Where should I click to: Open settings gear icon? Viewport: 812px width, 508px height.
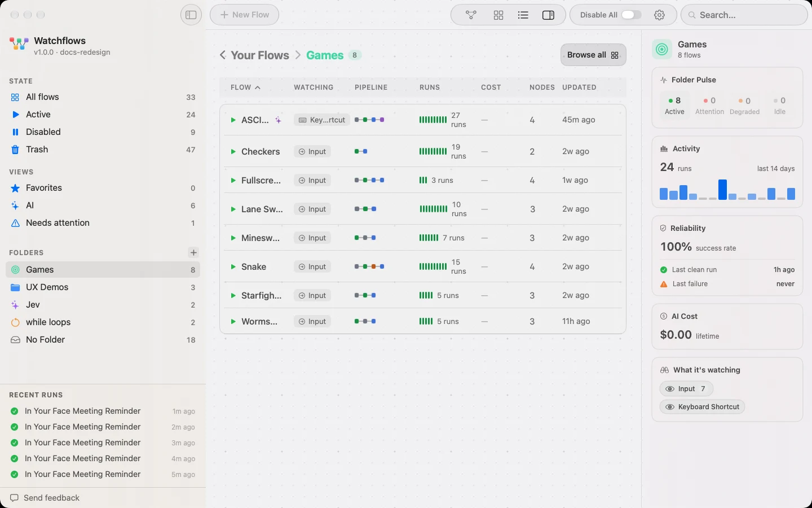pyautogui.click(x=660, y=15)
